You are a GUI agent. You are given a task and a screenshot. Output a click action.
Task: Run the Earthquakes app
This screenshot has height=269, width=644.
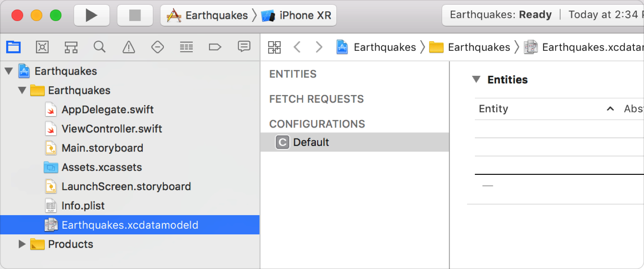[92, 14]
